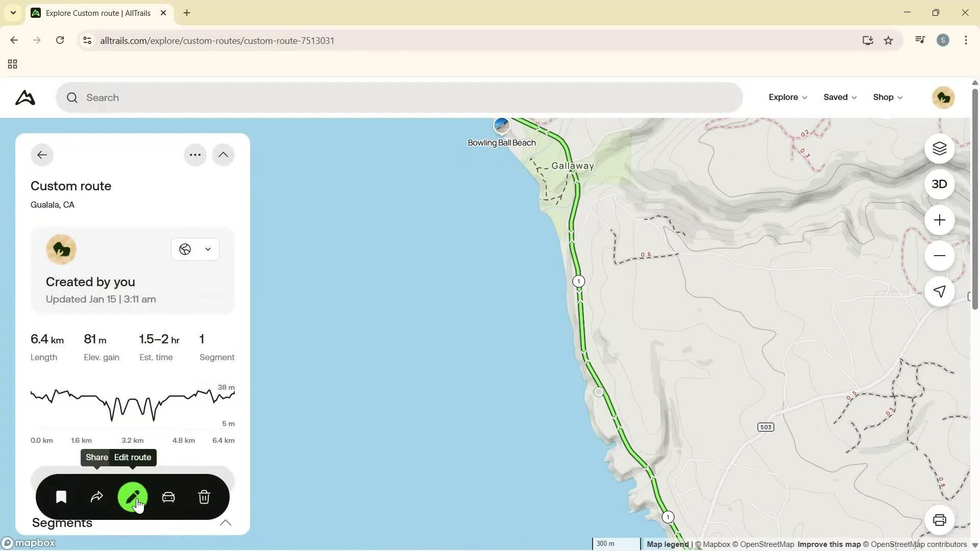
Task: Open the map layers picker
Action: point(940,148)
